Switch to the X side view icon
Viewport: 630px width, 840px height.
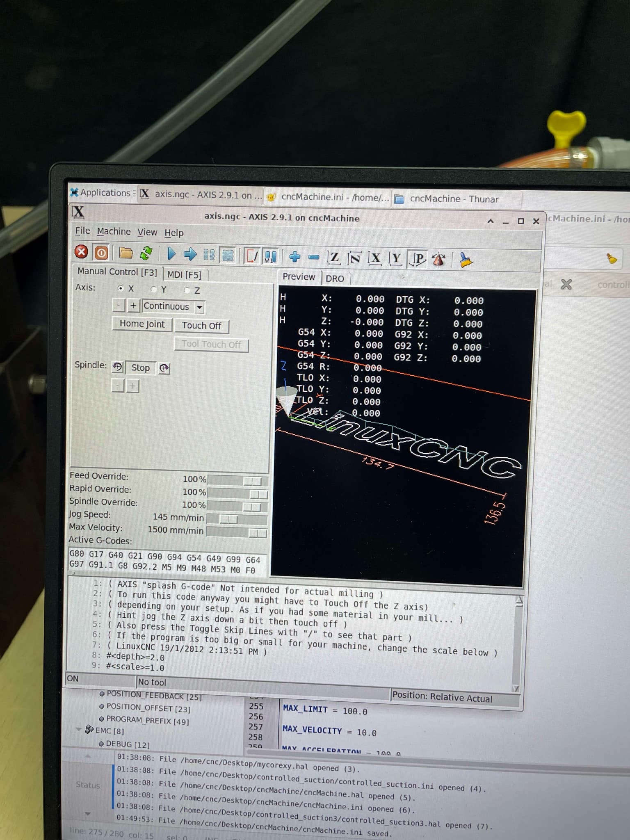374,259
